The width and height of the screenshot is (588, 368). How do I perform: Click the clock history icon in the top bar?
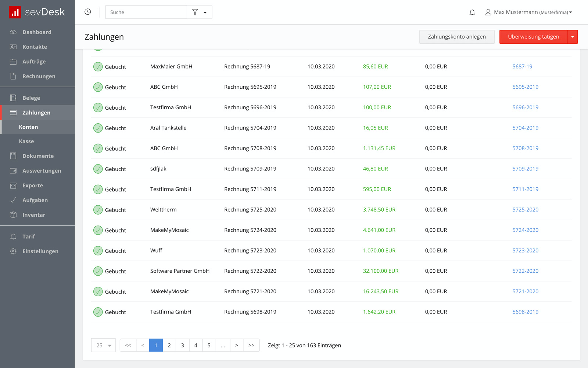[x=87, y=11]
